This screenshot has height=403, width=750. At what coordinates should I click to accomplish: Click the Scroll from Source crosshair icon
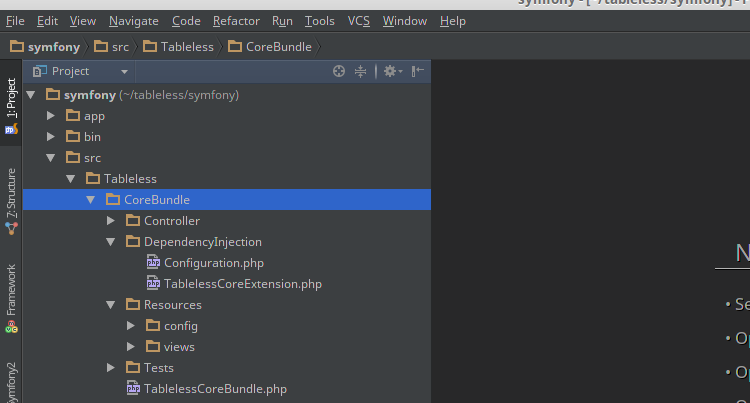pyautogui.click(x=339, y=71)
